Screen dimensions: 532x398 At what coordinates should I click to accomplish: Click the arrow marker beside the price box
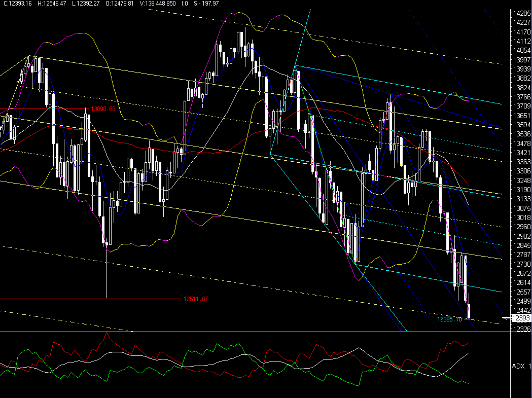pyautogui.click(x=506, y=317)
